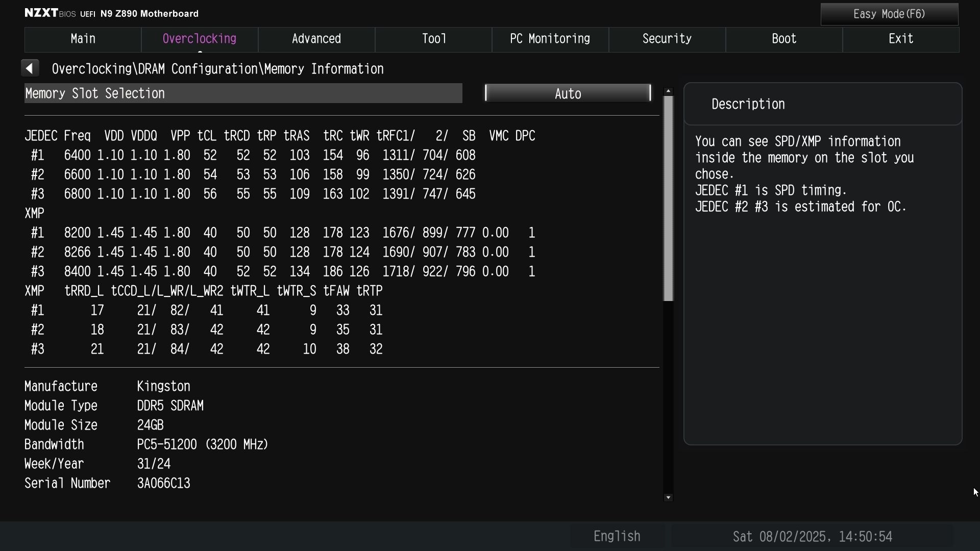Click sub-timing row #3 with tFAW 38
Screen dimensions: 980x551
click(207, 349)
